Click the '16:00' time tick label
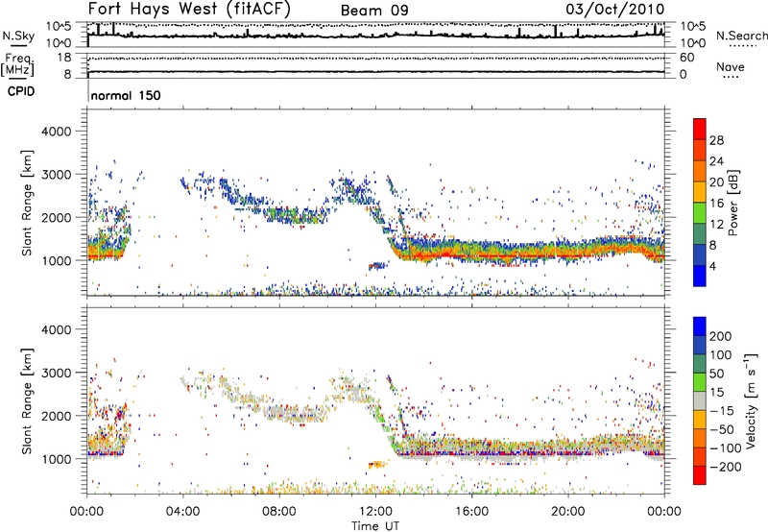The image size is (768, 532). coord(471,512)
